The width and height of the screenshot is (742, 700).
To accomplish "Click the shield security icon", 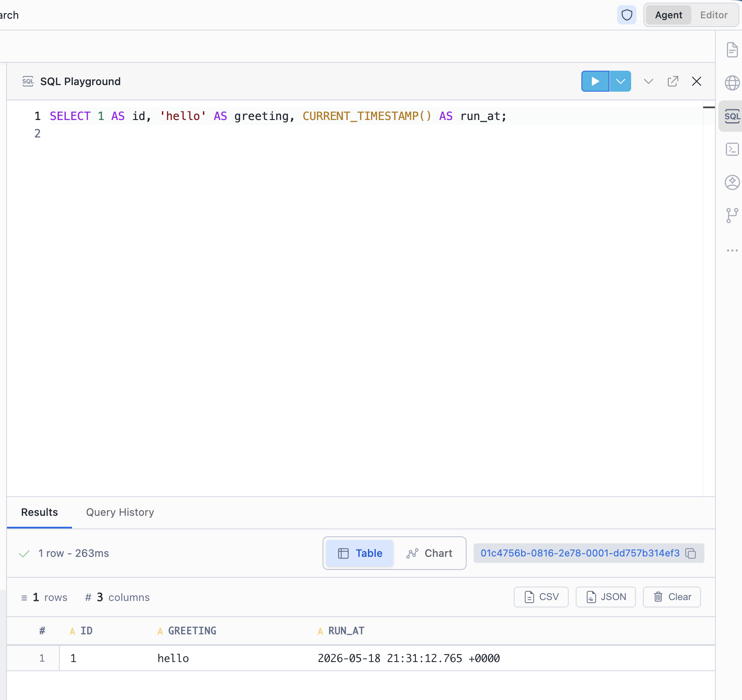I will coord(627,15).
